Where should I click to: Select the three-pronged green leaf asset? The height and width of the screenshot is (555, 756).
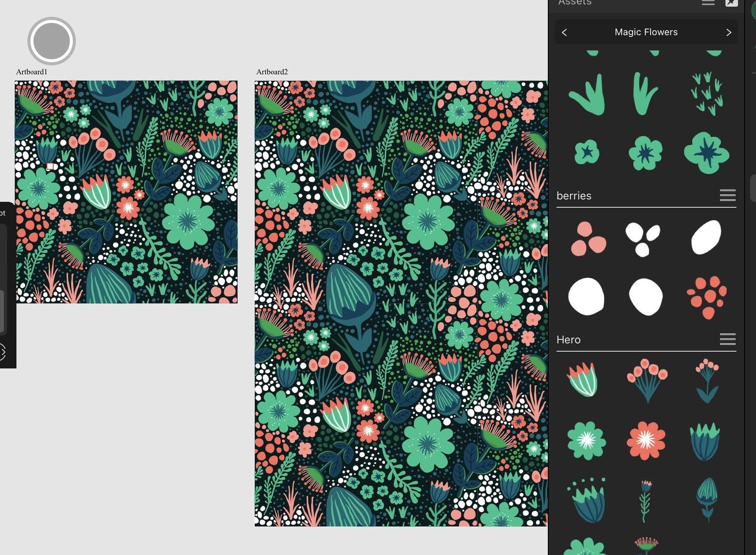coord(587,94)
